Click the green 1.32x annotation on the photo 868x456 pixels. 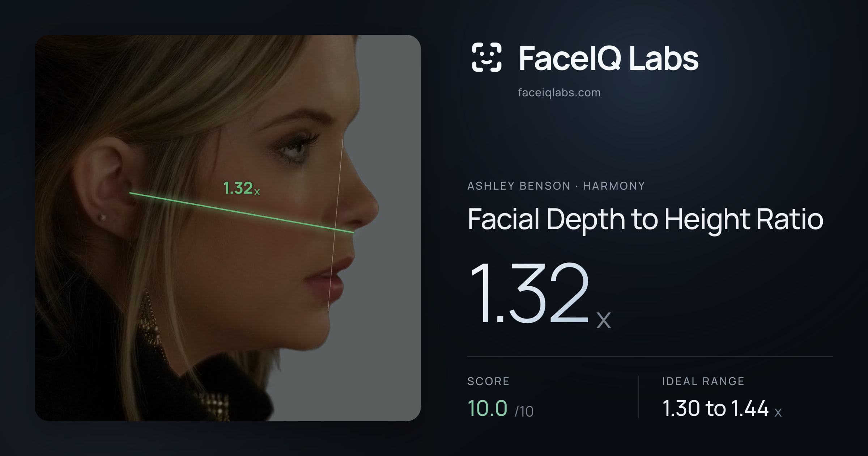click(x=242, y=188)
